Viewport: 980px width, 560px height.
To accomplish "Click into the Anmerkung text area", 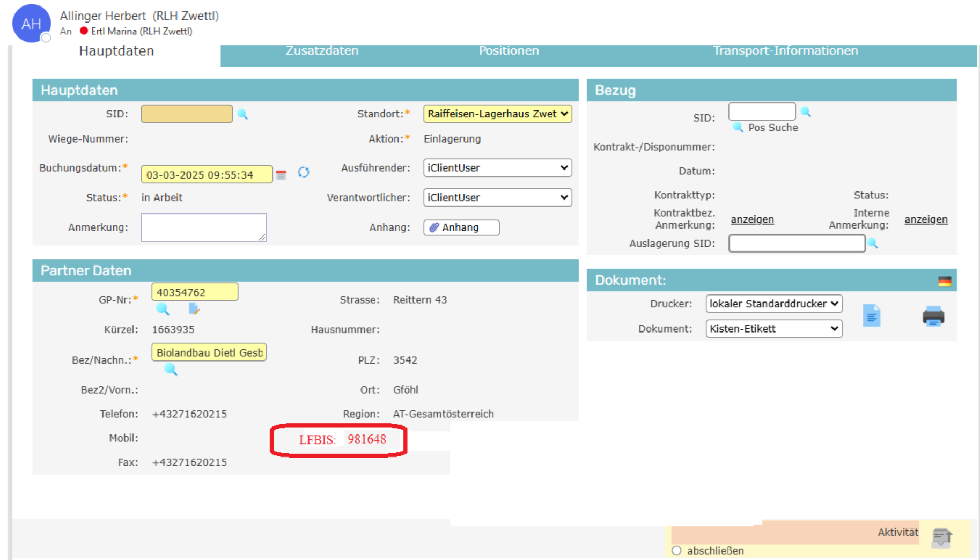I will 203,227.
